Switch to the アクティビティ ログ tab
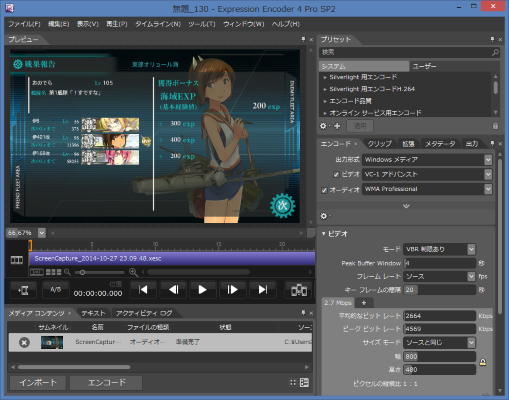The height and width of the screenshot is (400, 509). click(x=144, y=313)
